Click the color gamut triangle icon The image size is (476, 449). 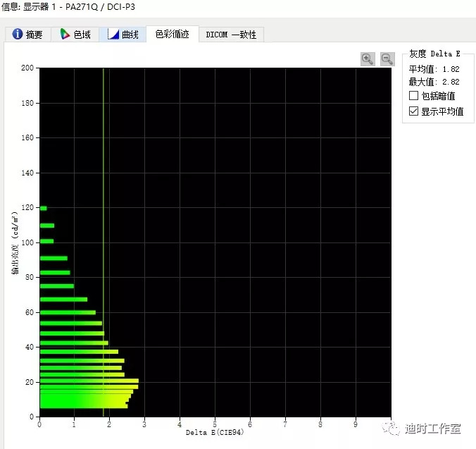(65, 34)
